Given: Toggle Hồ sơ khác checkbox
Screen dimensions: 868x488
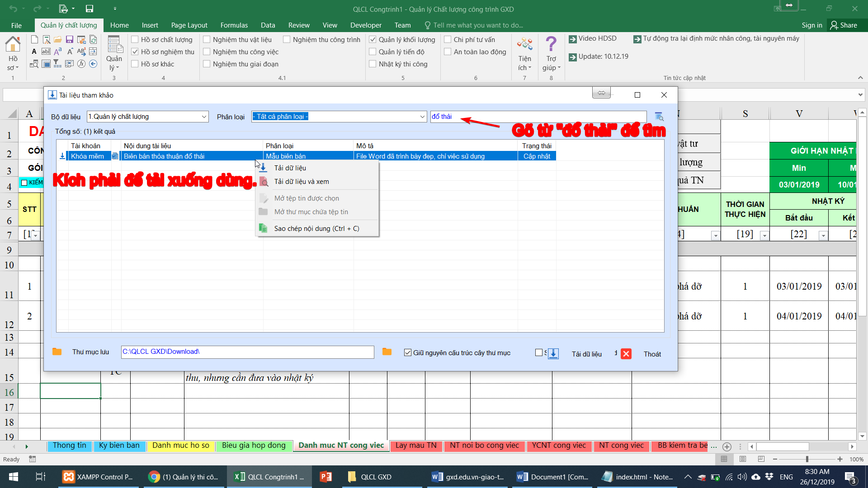Looking at the screenshot, I should 135,64.
